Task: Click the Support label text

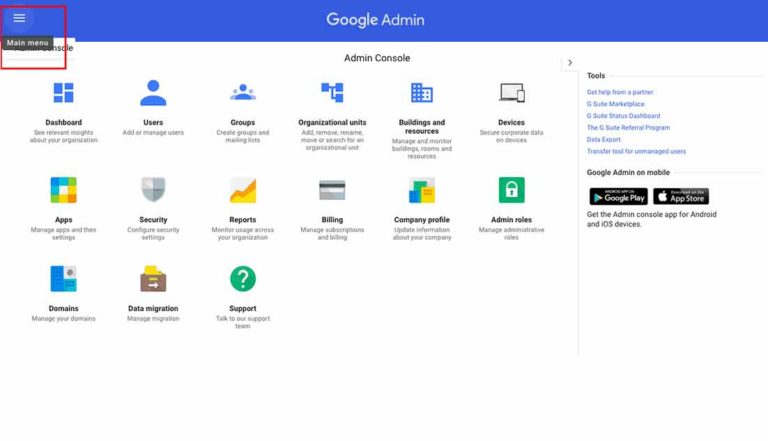Action: (243, 309)
